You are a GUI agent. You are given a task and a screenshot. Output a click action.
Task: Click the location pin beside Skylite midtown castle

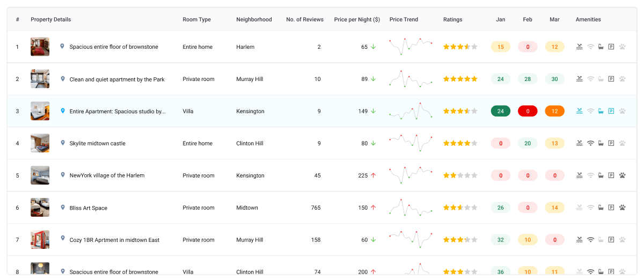click(x=62, y=143)
